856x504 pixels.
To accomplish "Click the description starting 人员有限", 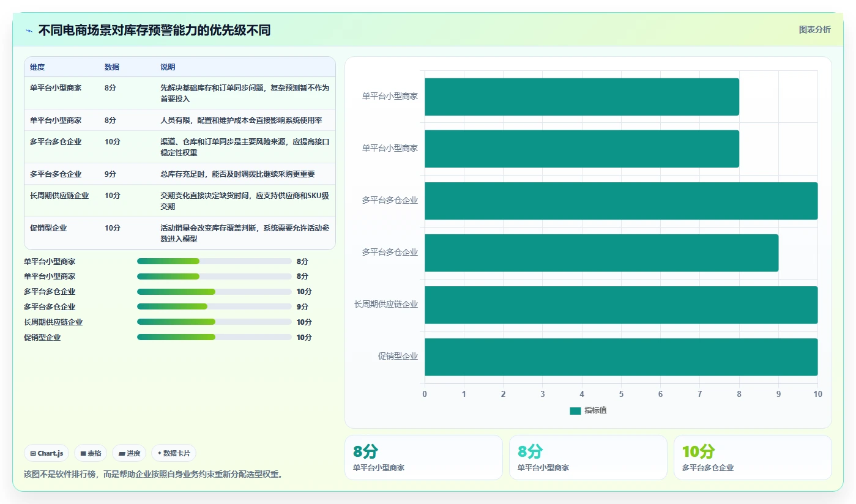I will coord(241,120).
